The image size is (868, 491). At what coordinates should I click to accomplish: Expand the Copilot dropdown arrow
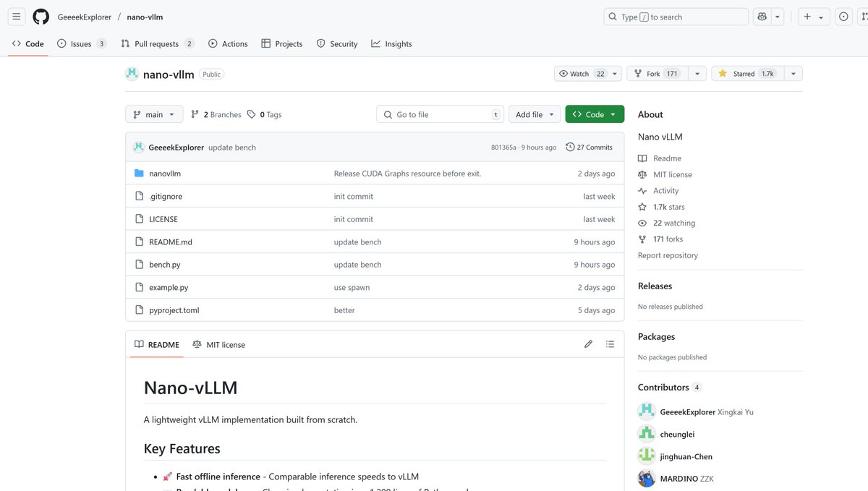(778, 17)
